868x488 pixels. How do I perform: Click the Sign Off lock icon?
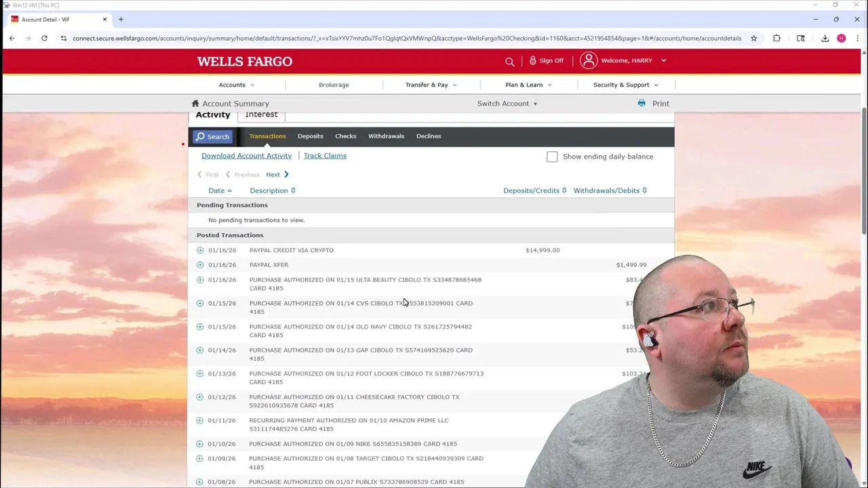[x=533, y=60]
